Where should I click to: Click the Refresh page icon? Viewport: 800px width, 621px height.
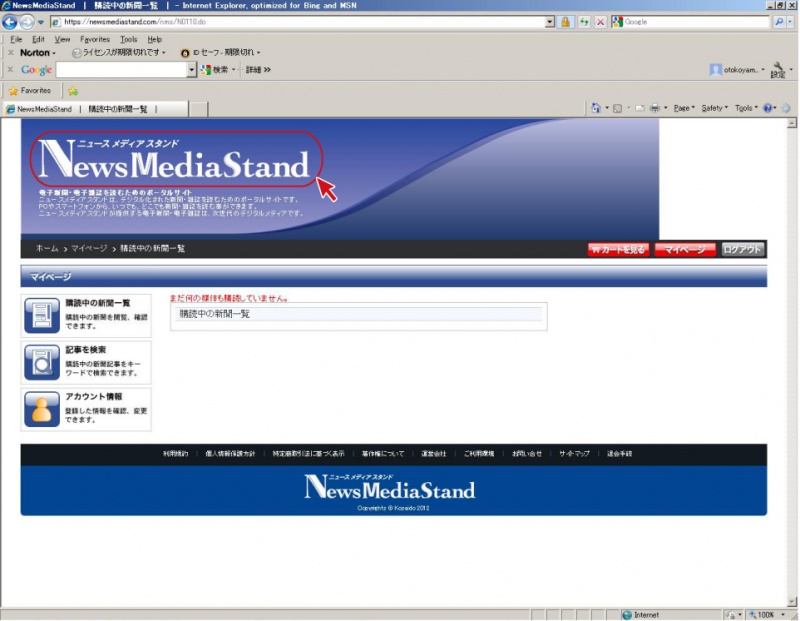(584, 22)
